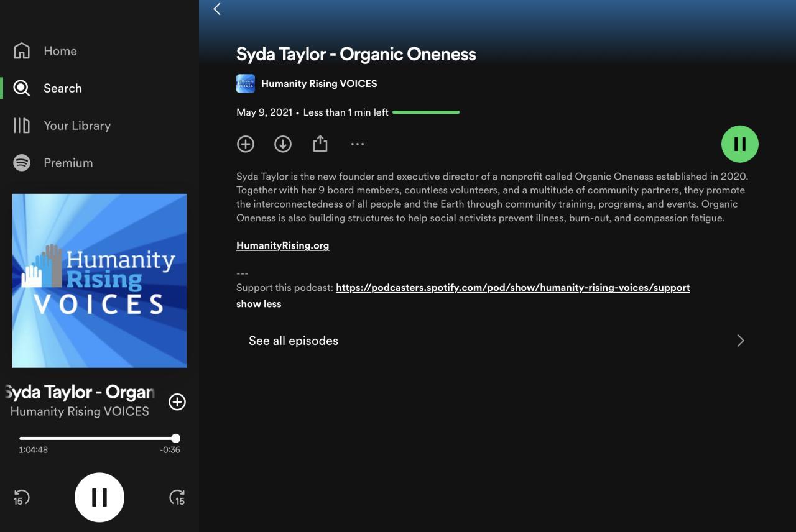Click the small show thumbnail by the episode title
The image size is (796, 532).
click(246, 83)
